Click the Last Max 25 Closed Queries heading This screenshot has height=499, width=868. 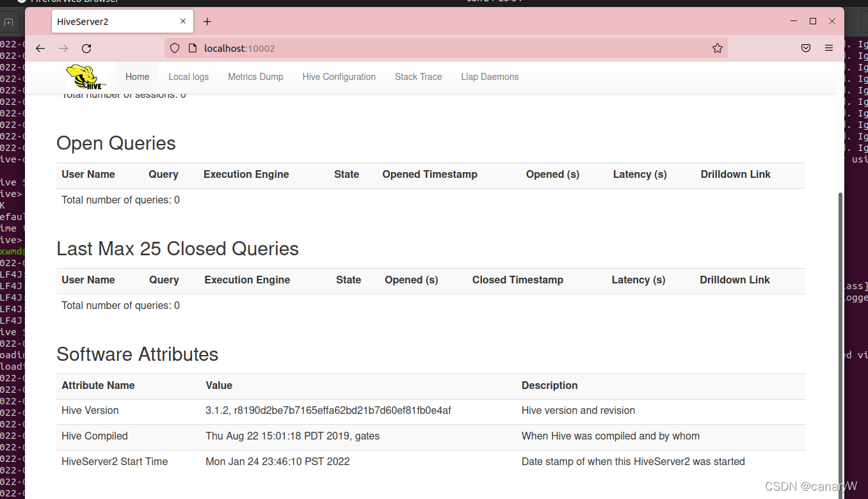click(x=177, y=249)
